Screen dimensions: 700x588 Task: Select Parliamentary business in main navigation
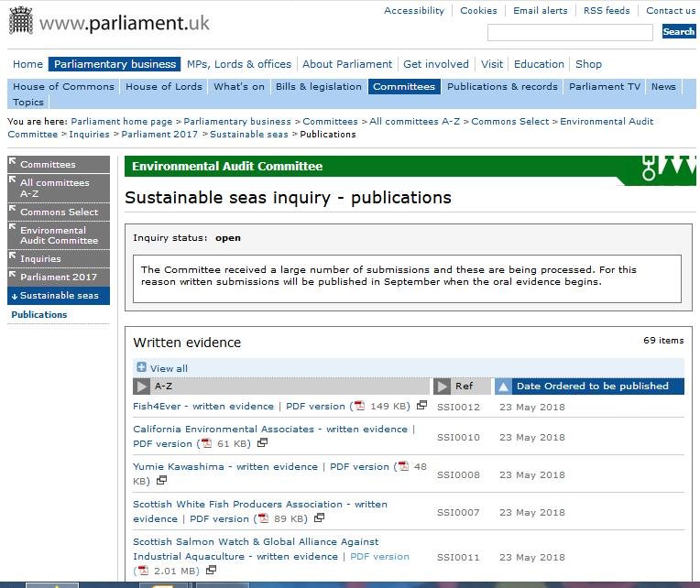tap(115, 64)
